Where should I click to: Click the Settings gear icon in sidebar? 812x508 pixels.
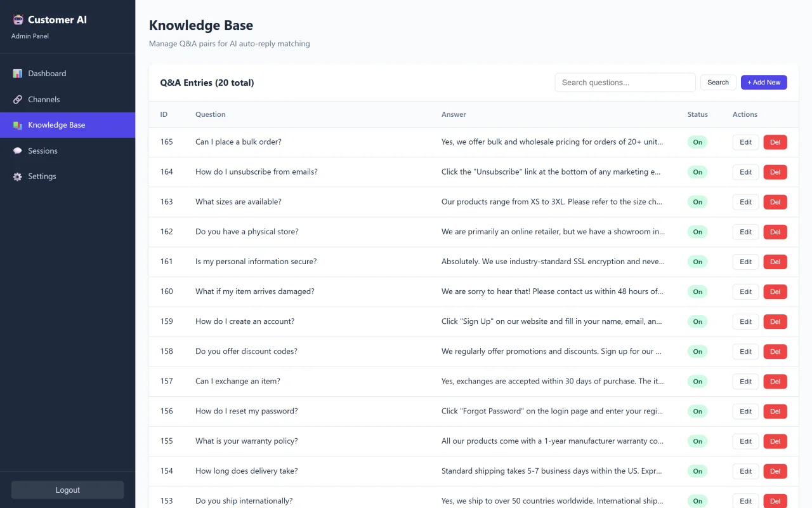pos(18,177)
